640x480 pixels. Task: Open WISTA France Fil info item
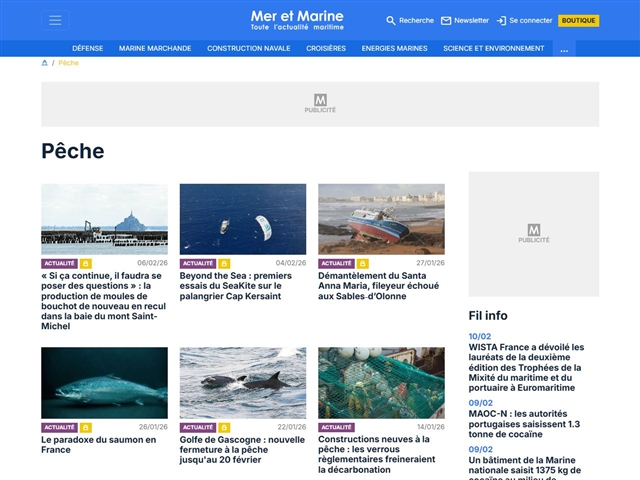click(x=526, y=367)
